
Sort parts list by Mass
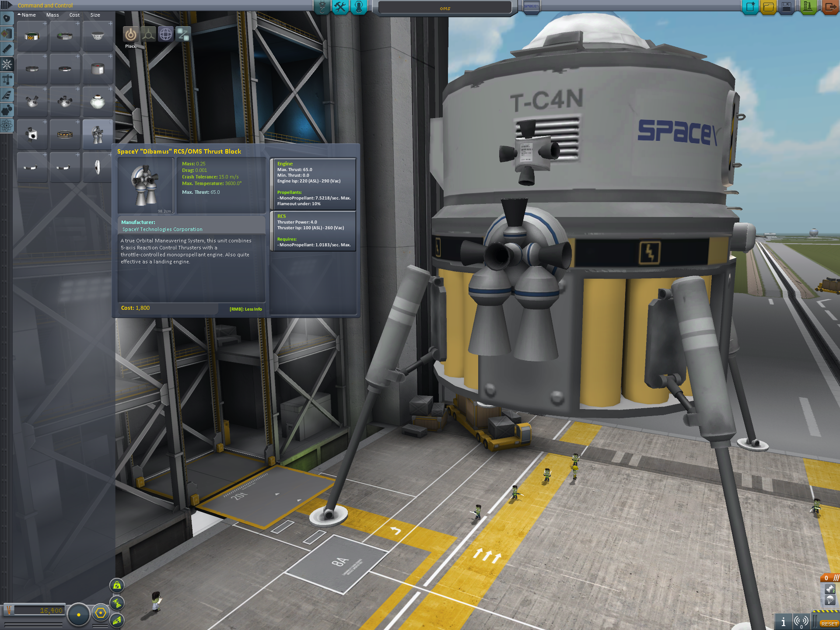(x=52, y=15)
